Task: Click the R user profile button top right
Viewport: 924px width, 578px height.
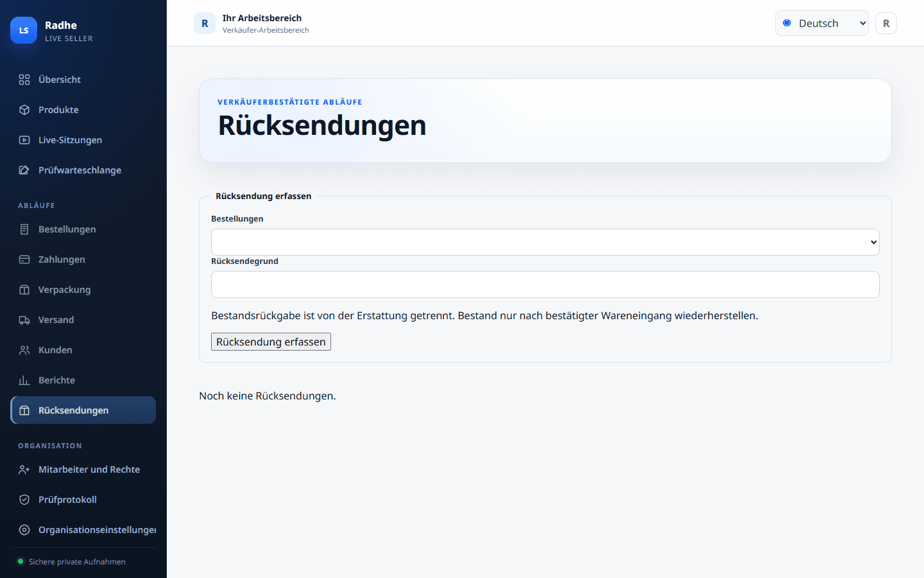Action: click(x=886, y=23)
